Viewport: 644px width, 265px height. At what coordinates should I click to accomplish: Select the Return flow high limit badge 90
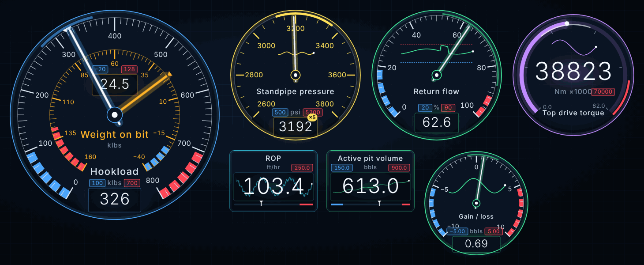pos(449,108)
